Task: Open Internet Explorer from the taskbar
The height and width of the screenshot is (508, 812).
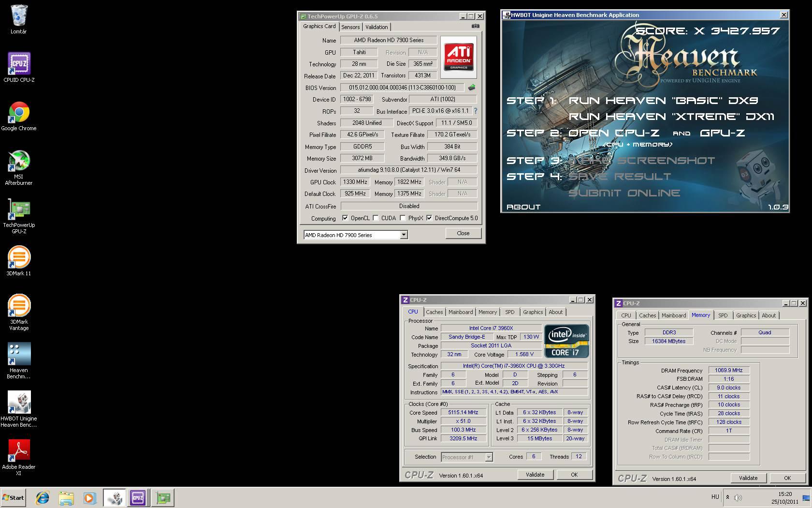Action: tap(43, 497)
